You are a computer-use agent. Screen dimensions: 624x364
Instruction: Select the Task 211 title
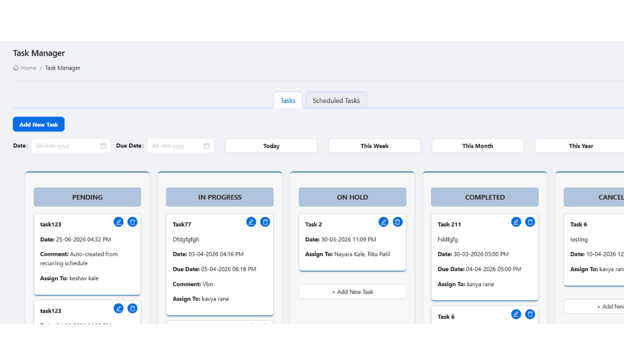(449, 225)
